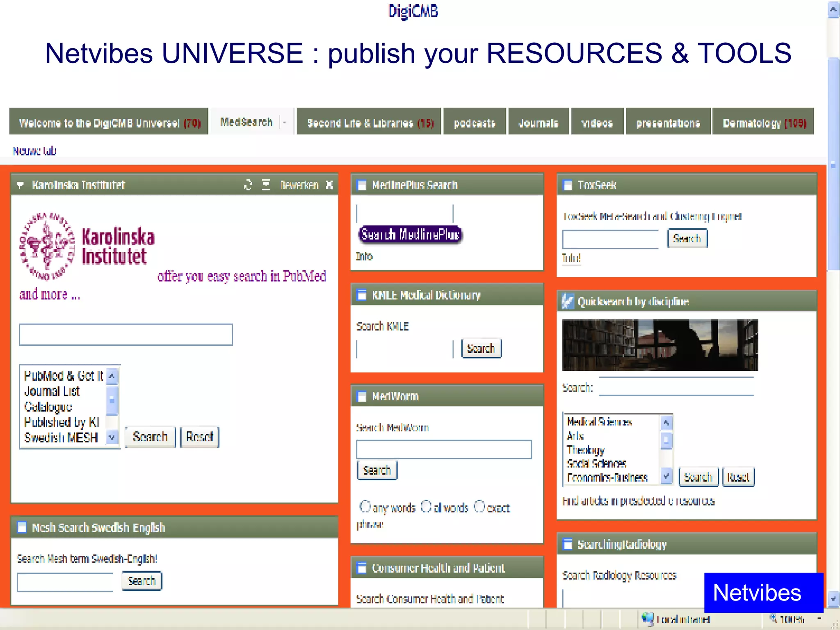Click the MedWorm Search button
Viewport: 840px width, 630px height.
tap(377, 470)
